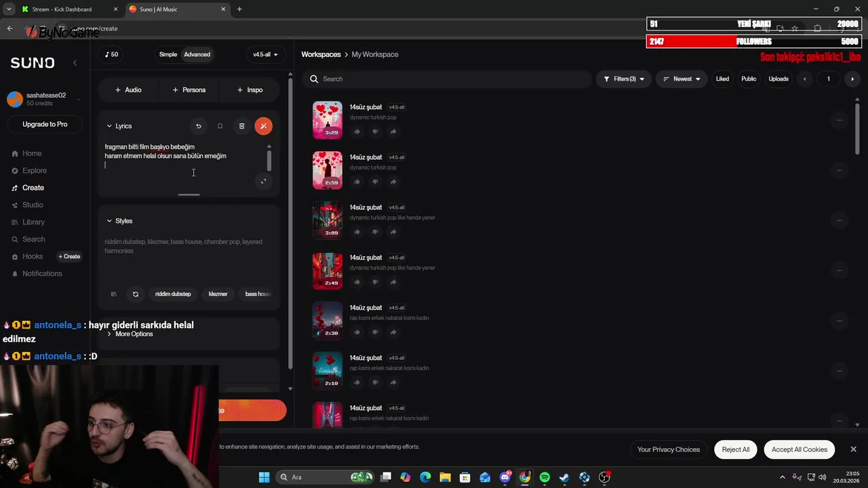The height and width of the screenshot is (488, 868).
Task: Add Audio to the song
Action: tap(128, 89)
